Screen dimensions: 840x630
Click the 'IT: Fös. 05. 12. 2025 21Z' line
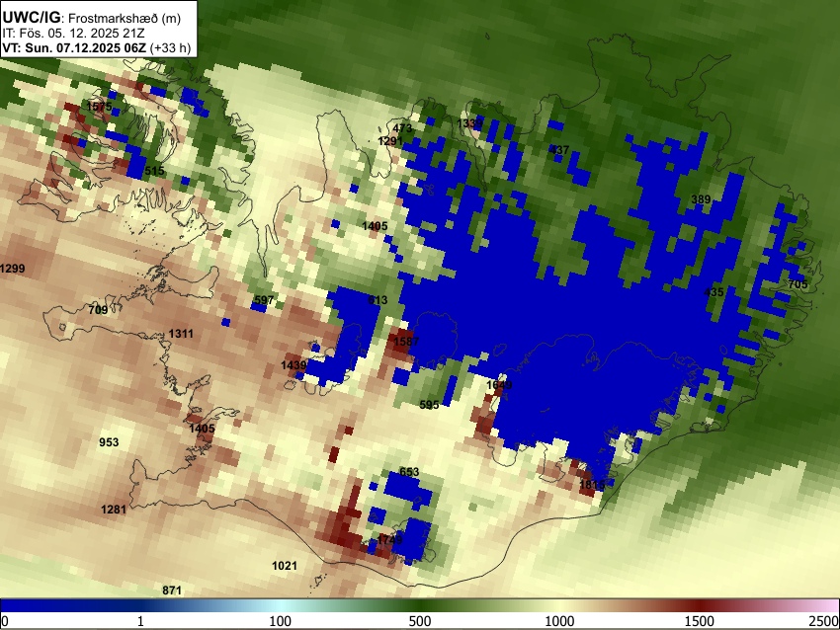pos(73,34)
